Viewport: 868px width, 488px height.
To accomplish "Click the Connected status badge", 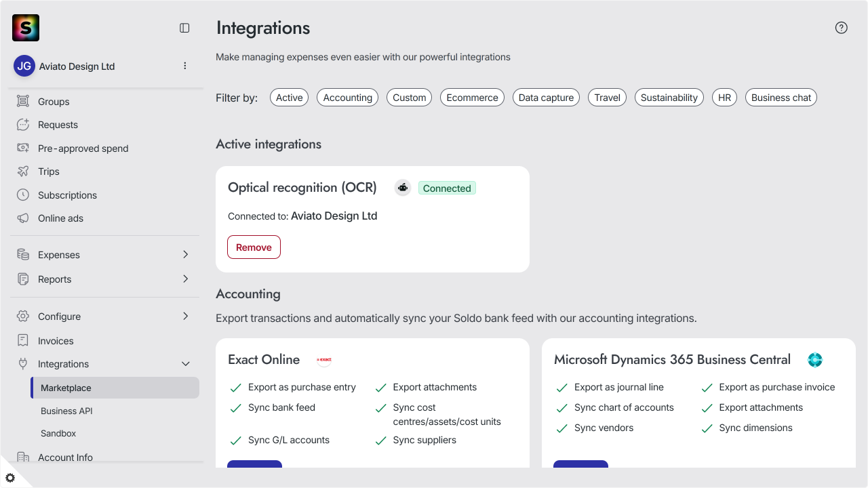I will (x=447, y=188).
